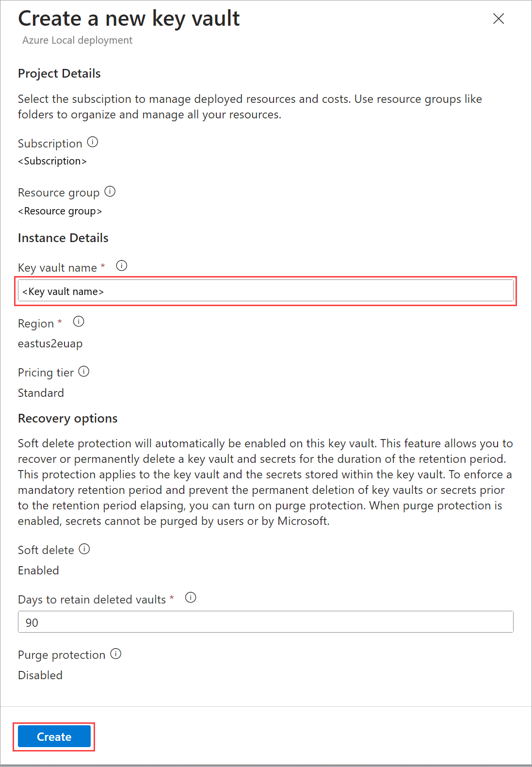Click the info icon beside Region
The height and width of the screenshot is (767, 532).
pyautogui.click(x=79, y=322)
